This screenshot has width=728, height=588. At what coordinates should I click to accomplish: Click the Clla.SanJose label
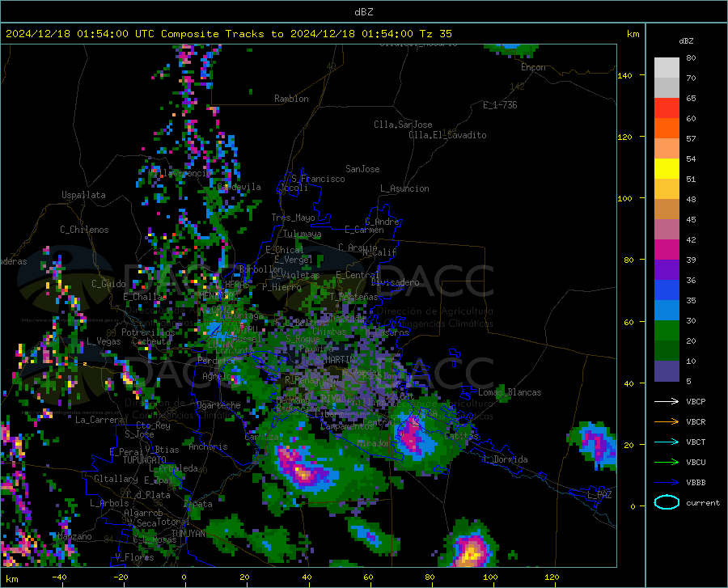pyautogui.click(x=403, y=125)
